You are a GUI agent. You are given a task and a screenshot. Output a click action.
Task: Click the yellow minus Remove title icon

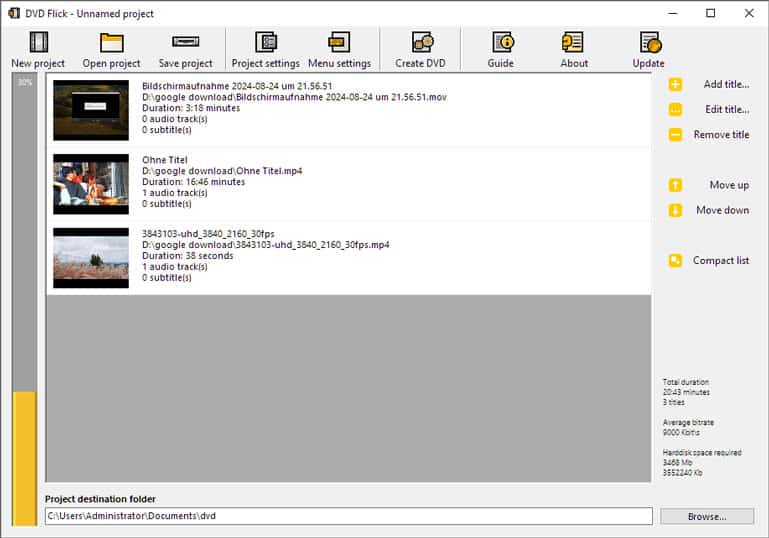[x=675, y=134]
